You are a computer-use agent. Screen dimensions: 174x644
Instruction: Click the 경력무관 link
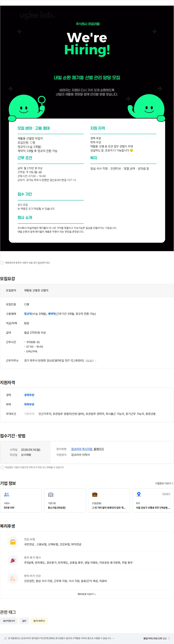tap(29, 395)
